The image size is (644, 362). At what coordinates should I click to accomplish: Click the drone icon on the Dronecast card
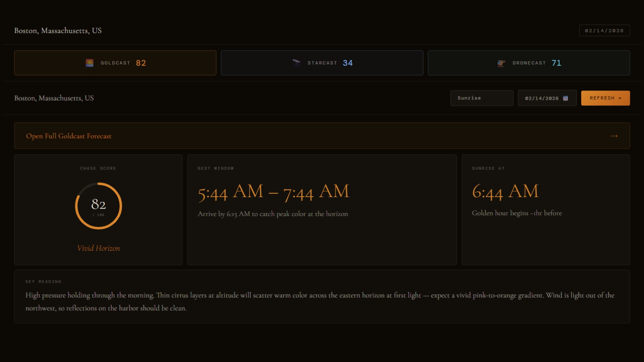point(501,62)
